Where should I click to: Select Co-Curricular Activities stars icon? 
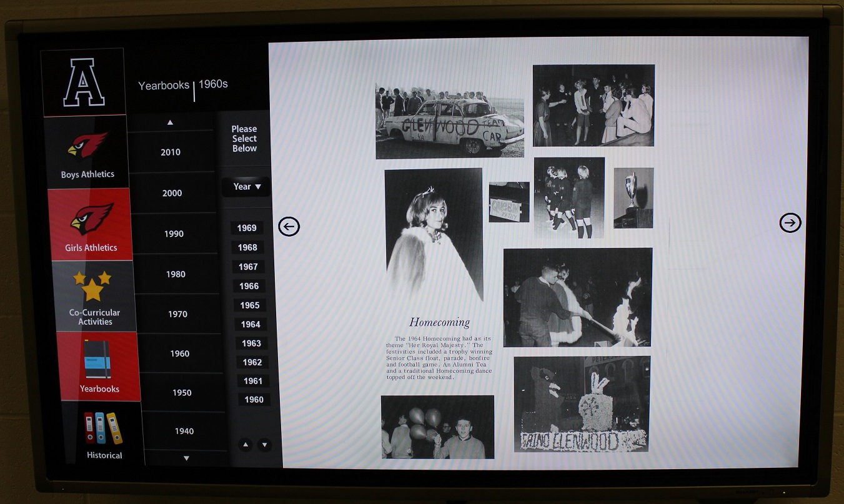tap(92, 286)
